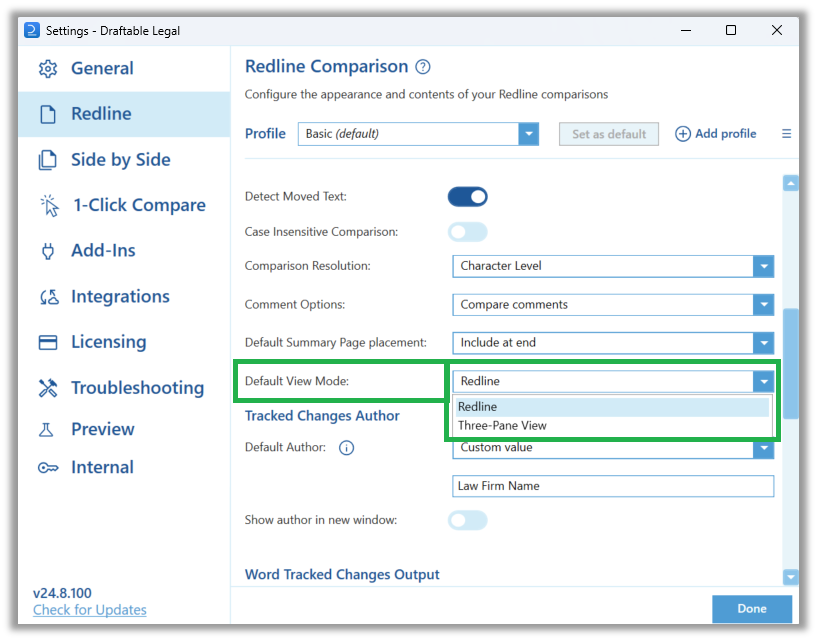Viewport: 817px width, 641px height.
Task: Open General settings via the gear icon
Action: click(x=47, y=68)
